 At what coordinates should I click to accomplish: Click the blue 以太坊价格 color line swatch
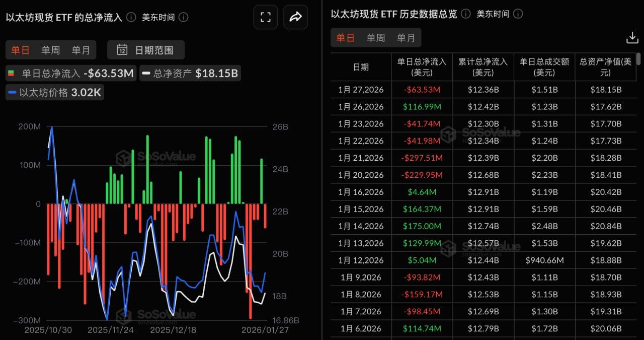click(x=13, y=93)
